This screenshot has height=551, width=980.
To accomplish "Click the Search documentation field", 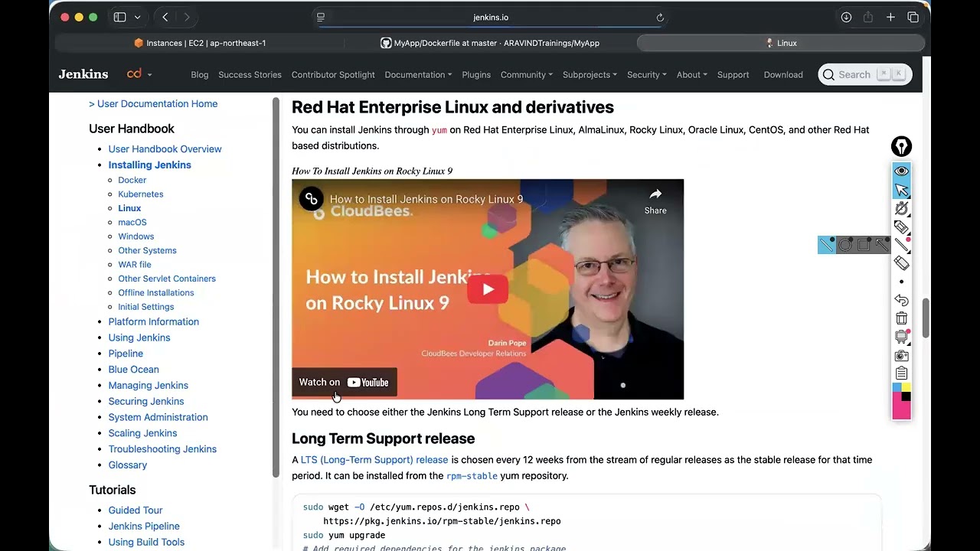I will (865, 74).
